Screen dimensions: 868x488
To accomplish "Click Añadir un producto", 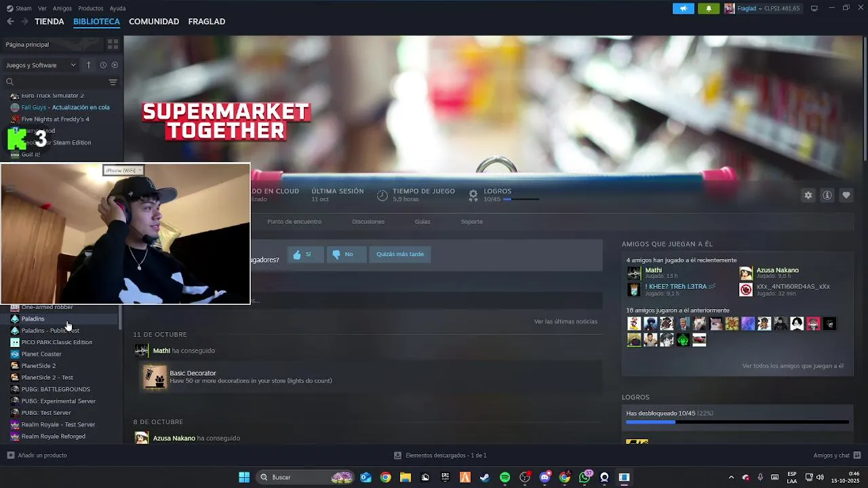I will pos(37,455).
